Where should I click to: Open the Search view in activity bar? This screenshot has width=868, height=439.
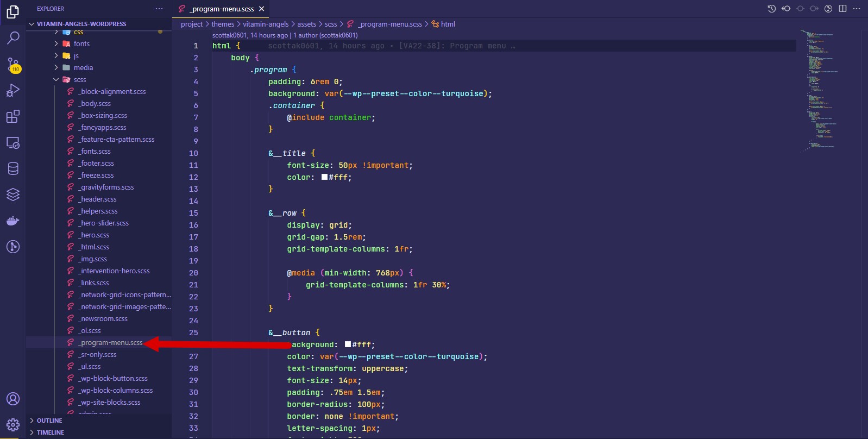13,37
